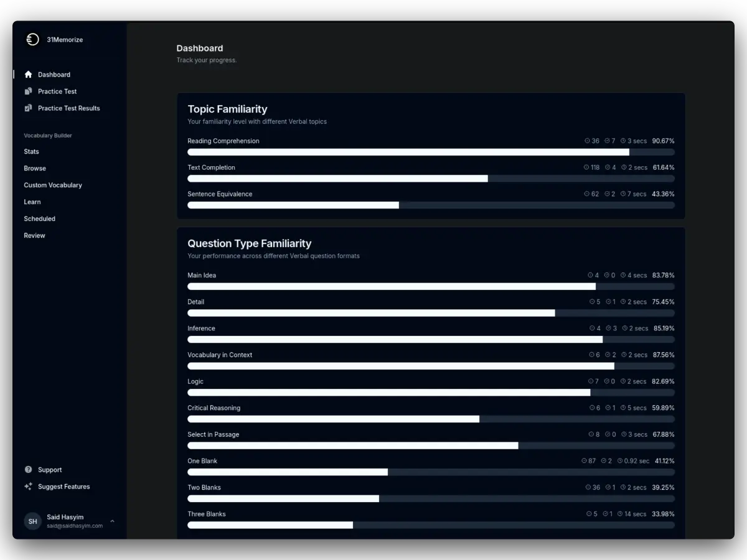
Task: Open Custom Vocabulary section
Action: 53,185
